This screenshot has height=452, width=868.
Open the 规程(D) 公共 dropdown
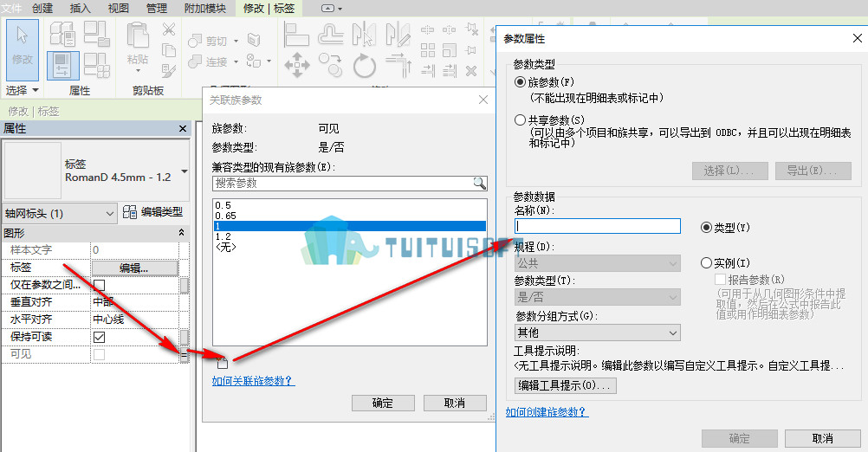(598, 263)
